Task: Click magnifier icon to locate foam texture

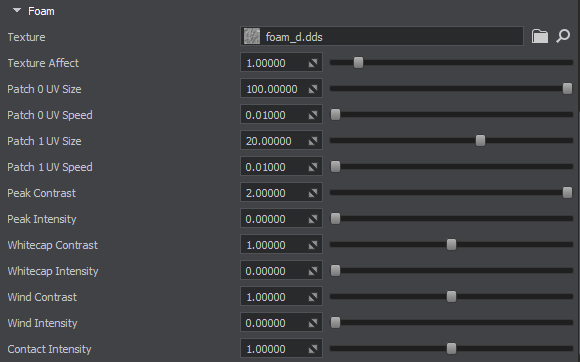Action: pos(563,36)
